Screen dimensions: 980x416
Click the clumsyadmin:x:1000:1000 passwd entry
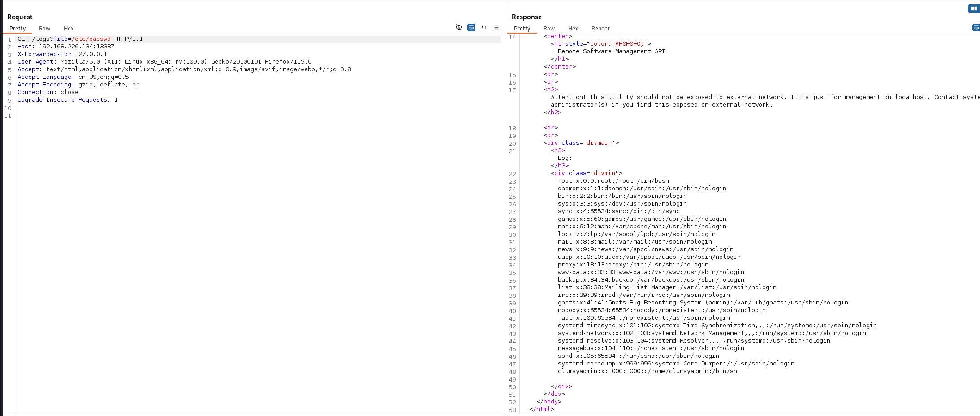pos(648,371)
